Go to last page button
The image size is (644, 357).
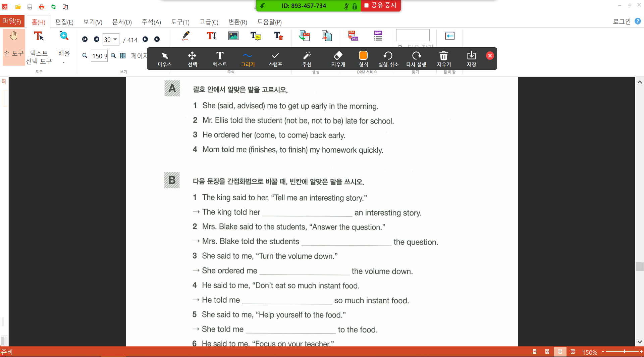(x=157, y=39)
